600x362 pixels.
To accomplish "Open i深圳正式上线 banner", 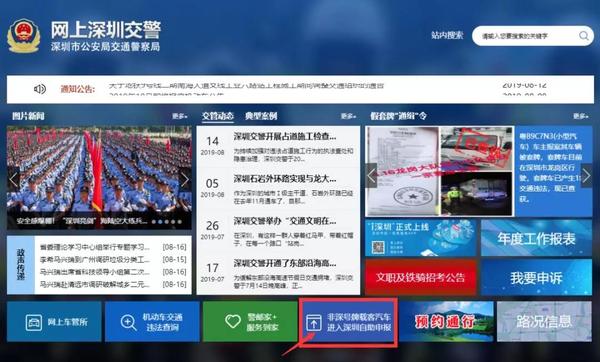I will coord(421,238).
